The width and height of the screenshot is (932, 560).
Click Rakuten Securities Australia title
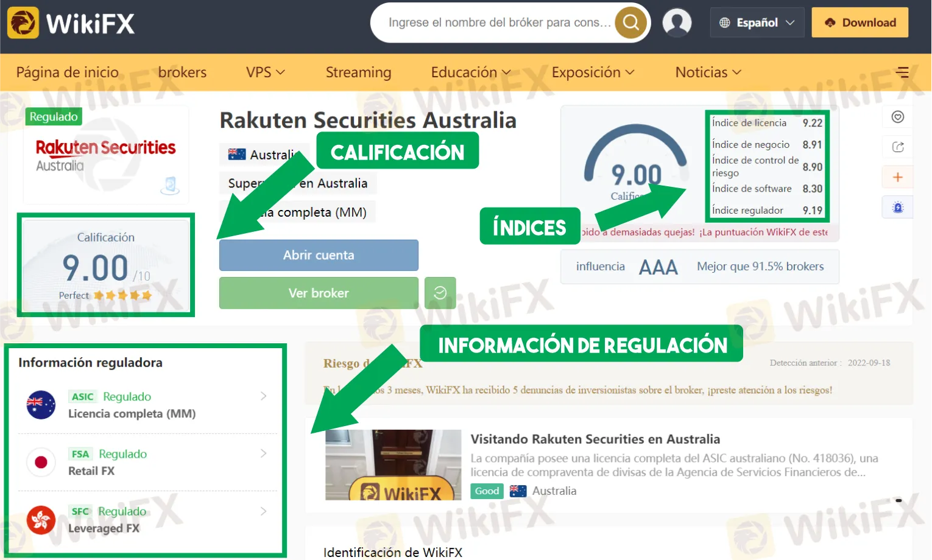tap(368, 120)
